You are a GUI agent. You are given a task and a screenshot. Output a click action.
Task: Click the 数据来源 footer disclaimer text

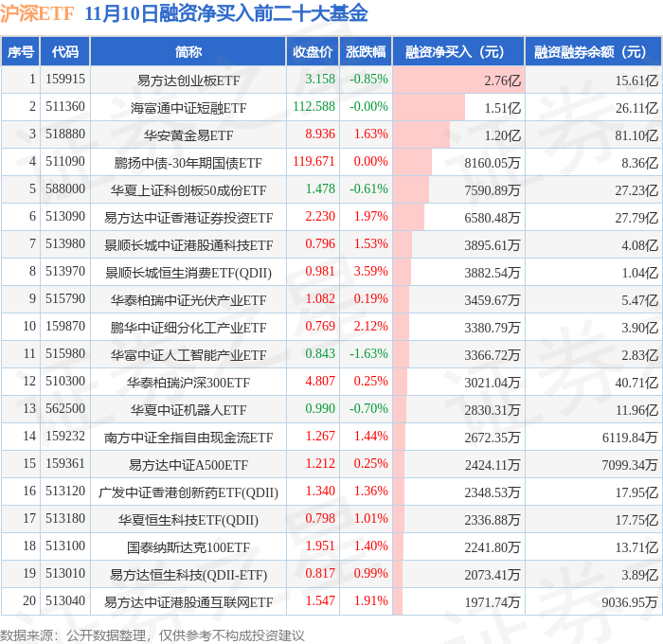(152, 635)
